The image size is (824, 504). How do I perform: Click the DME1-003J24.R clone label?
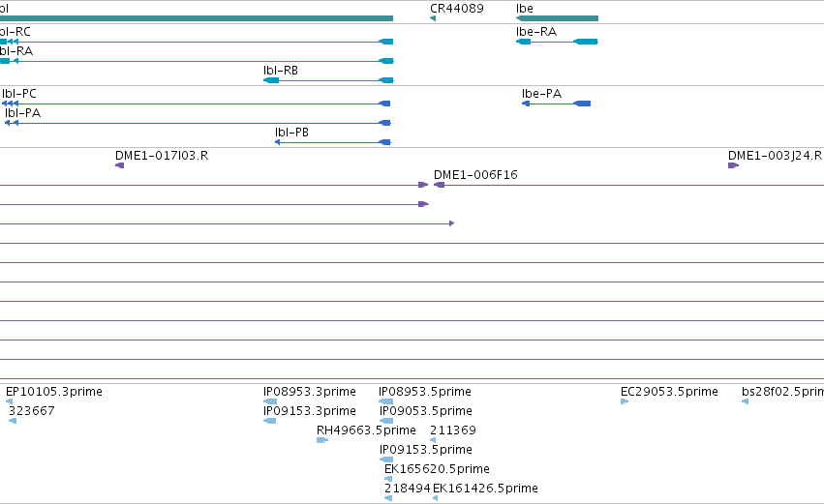(x=776, y=156)
